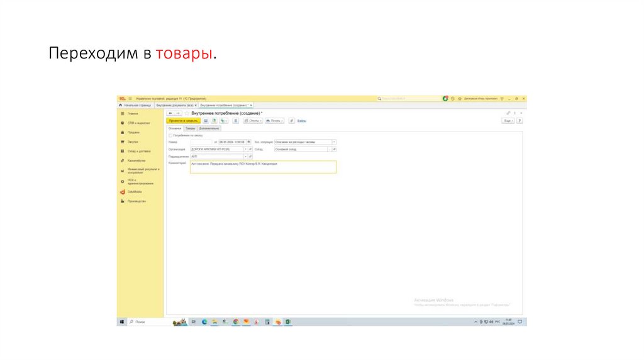Add document to favorites with star icon
Image resolution: width=644 pixels, height=361 pixels.
point(187,113)
